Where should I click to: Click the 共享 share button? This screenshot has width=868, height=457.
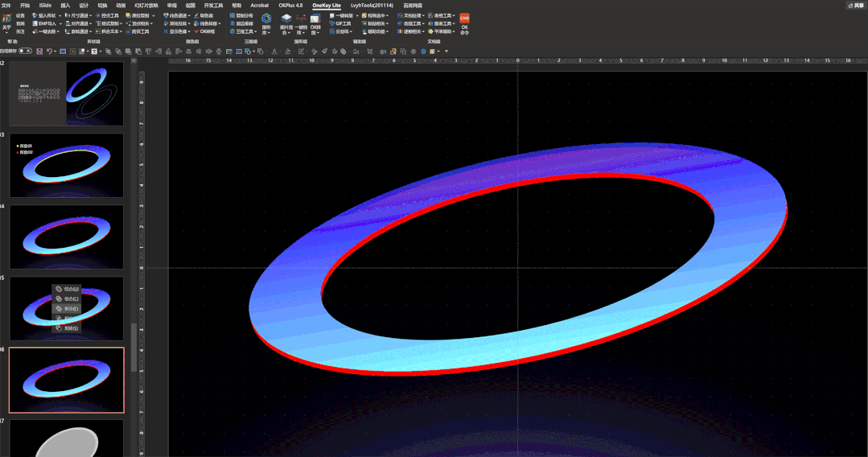856,5
